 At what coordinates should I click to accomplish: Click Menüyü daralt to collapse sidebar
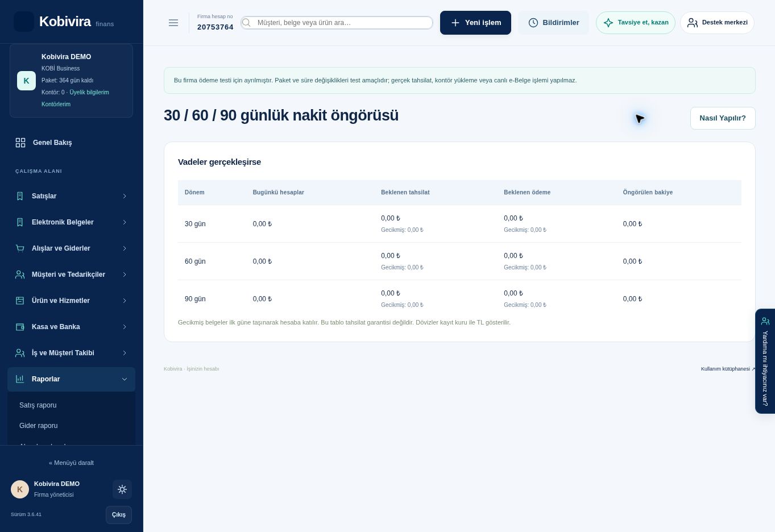tap(71, 463)
